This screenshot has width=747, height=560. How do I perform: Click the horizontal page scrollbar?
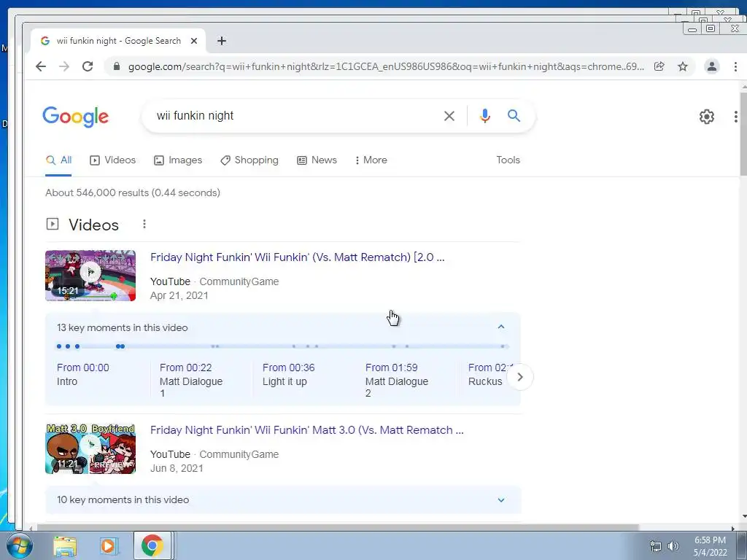(337, 528)
